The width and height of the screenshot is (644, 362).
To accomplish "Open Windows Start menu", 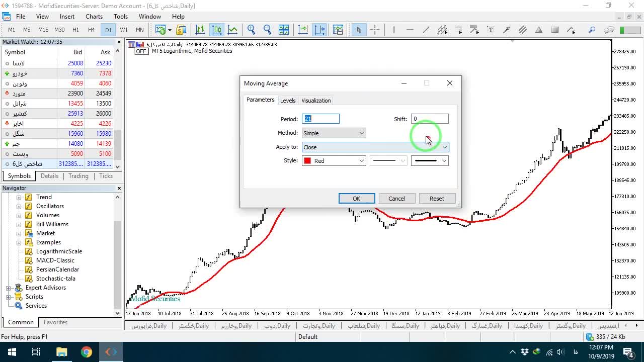I will pos(11,352).
